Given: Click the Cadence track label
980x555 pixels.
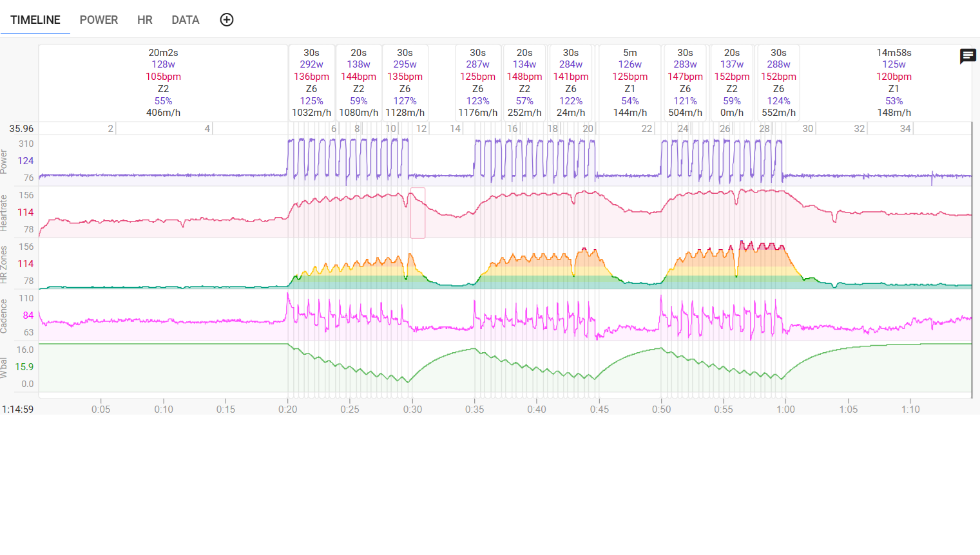Looking at the screenshot, I should coord(4,315).
